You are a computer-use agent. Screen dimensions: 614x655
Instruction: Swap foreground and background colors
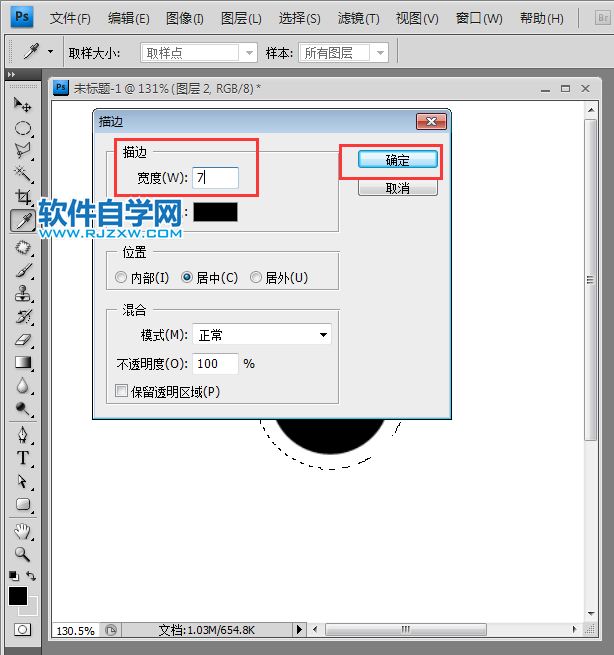(x=31, y=576)
